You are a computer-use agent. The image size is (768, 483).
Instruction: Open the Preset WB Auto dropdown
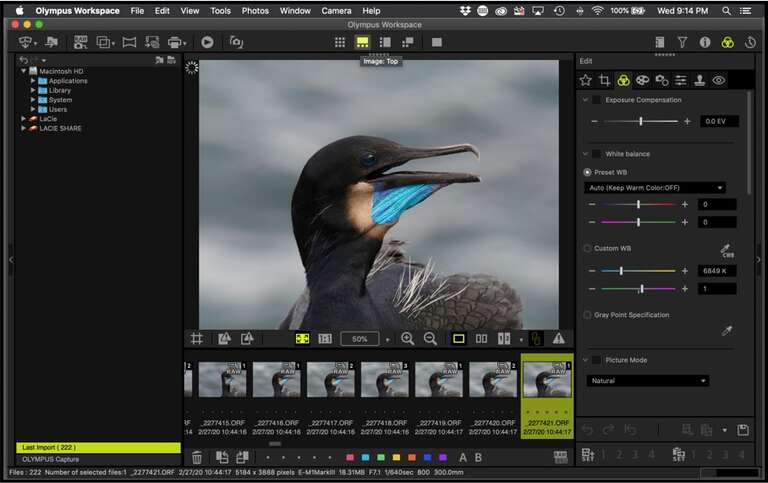[x=655, y=188]
